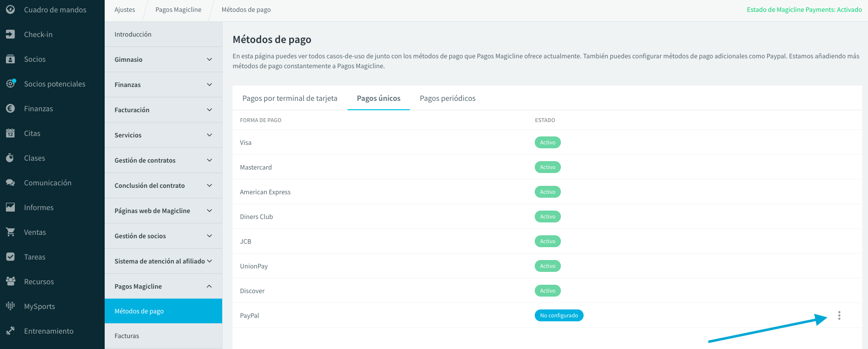
Task: Click the Visa payment method name
Action: click(245, 142)
